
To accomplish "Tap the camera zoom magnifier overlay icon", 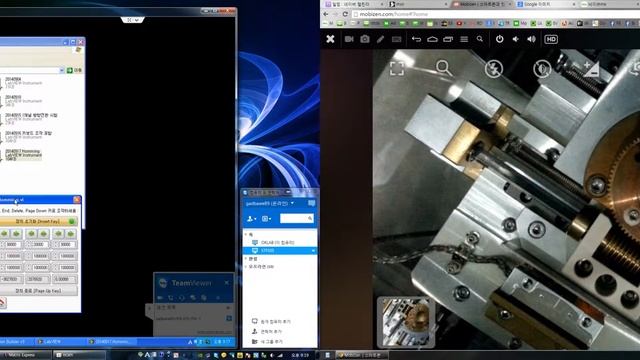I will 444,68.
